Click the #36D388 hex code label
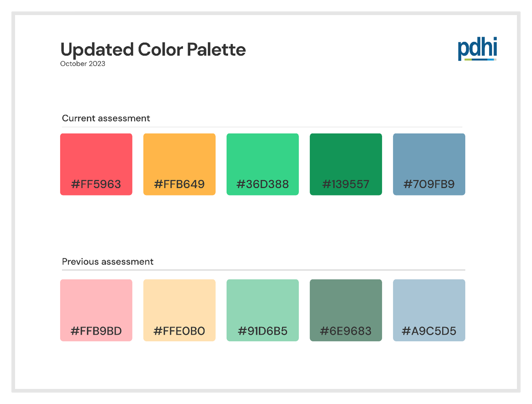 tap(262, 184)
